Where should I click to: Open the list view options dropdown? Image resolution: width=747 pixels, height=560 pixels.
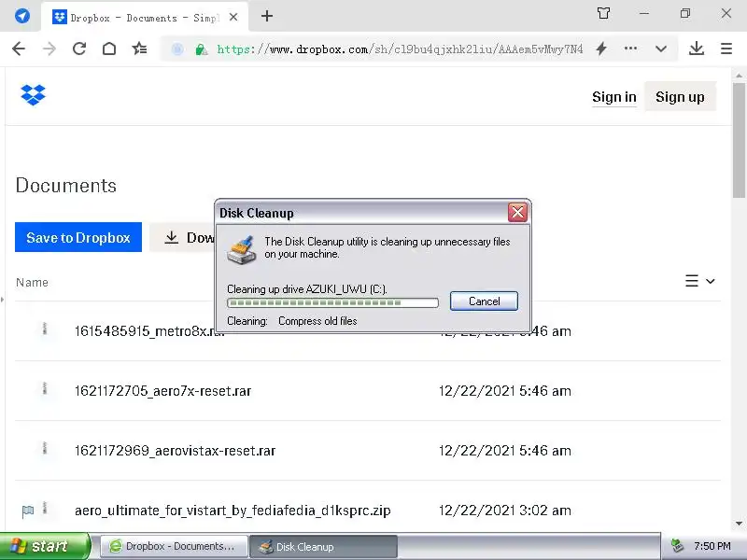[699, 281]
